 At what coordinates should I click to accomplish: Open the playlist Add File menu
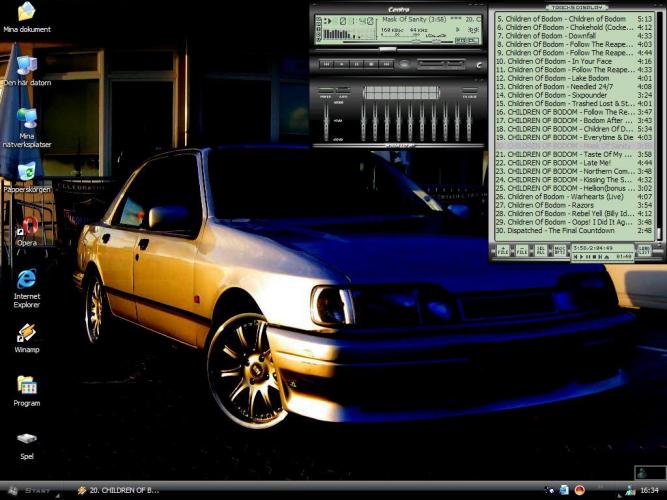pos(503,252)
